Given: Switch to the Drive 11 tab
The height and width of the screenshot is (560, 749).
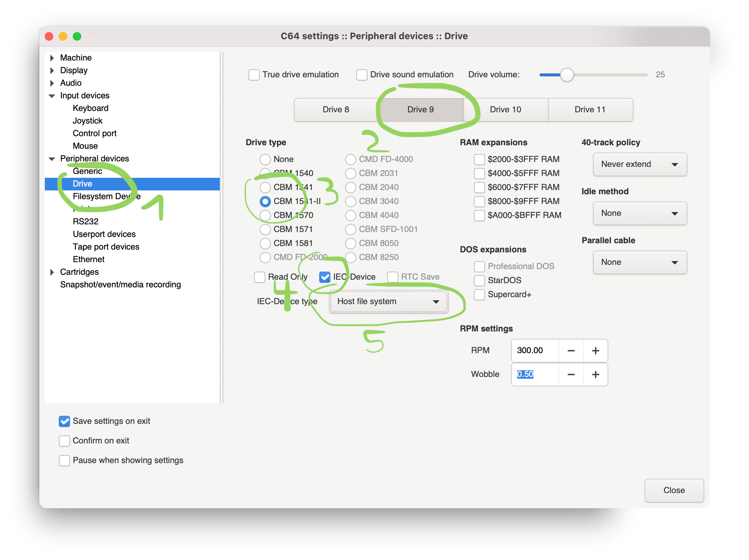Looking at the screenshot, I should click(590, 110).
